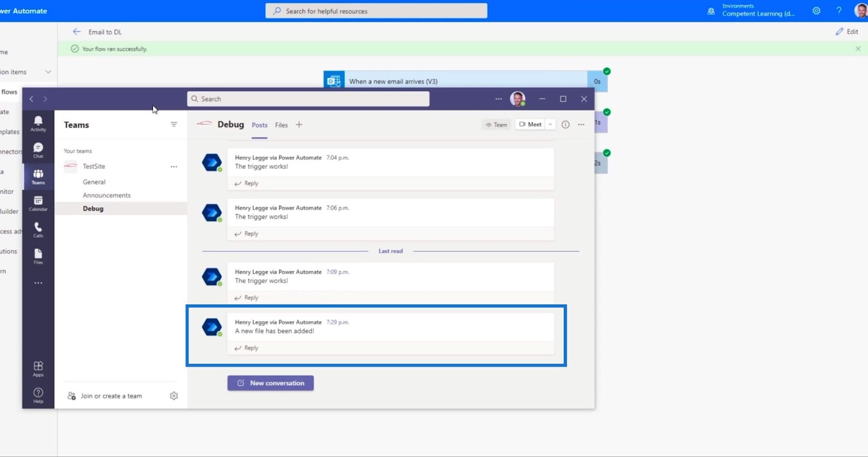Open Calls in Teams sidebar
868x457 pixels.
click(38, 230)
